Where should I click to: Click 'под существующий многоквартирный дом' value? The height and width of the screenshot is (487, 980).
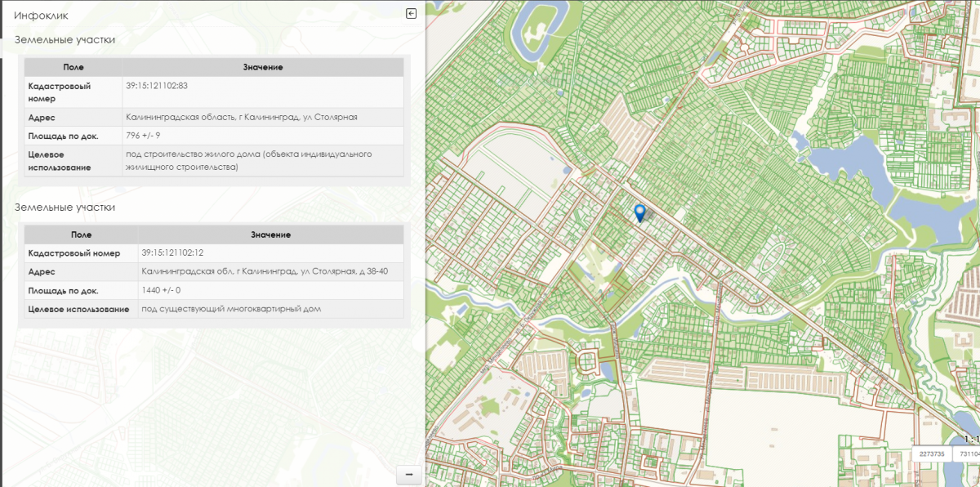point(231,309)
